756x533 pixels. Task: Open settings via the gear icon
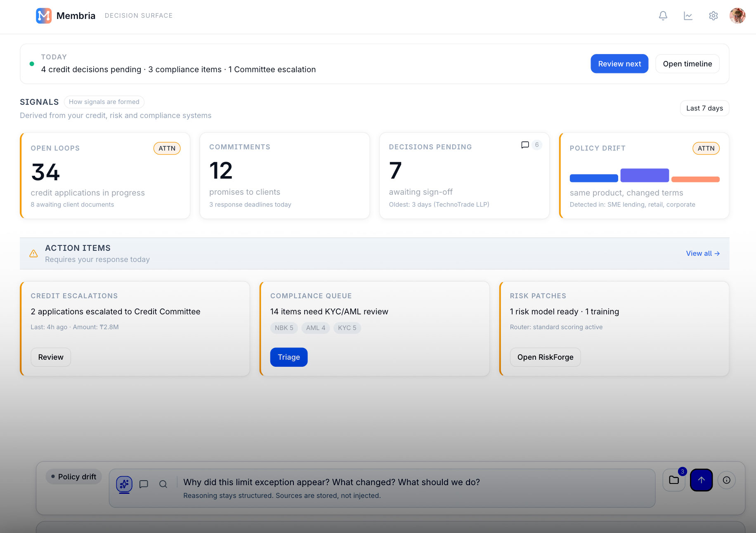(x=713, y=16)
